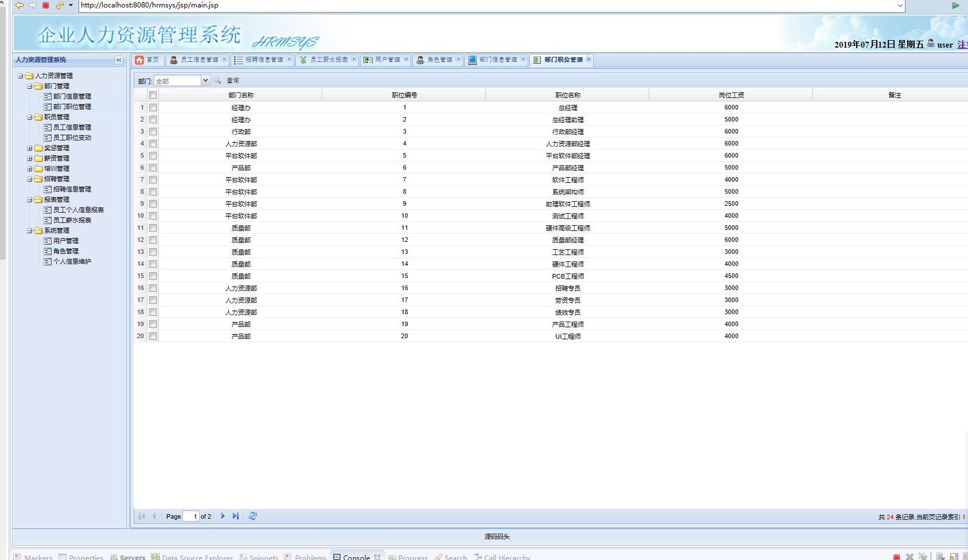
Task: Check the row 1 checkbox for 总经理
Action: coord(153,108)
